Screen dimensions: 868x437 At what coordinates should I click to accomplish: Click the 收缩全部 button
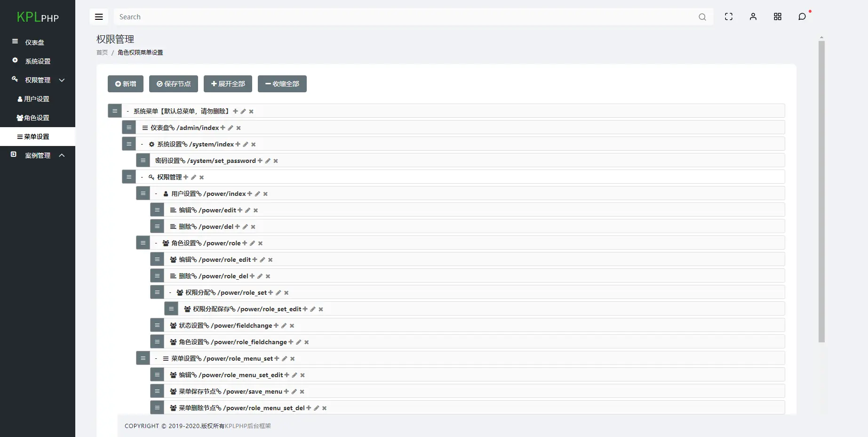coord(282,84)
